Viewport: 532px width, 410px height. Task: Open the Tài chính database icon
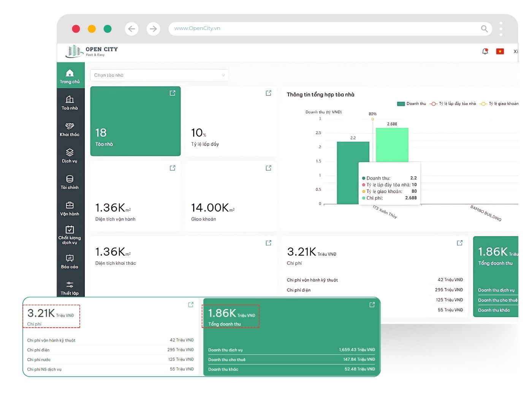[70, 179]
